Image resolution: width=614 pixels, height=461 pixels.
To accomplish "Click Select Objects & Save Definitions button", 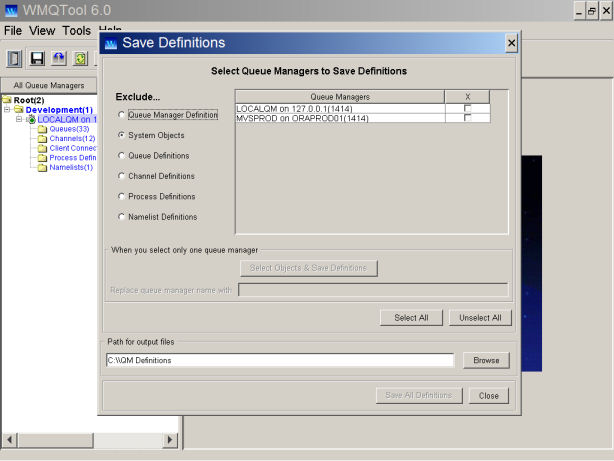I will coord(309,268).
